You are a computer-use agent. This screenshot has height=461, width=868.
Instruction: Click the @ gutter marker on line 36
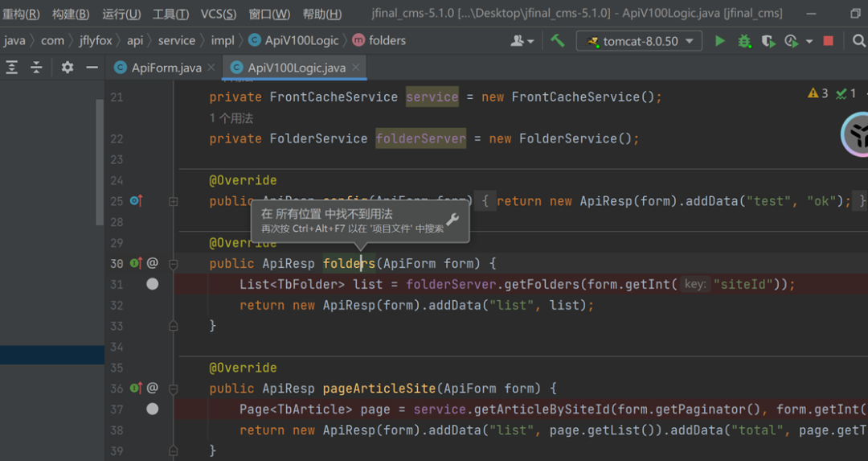(152, 388)
